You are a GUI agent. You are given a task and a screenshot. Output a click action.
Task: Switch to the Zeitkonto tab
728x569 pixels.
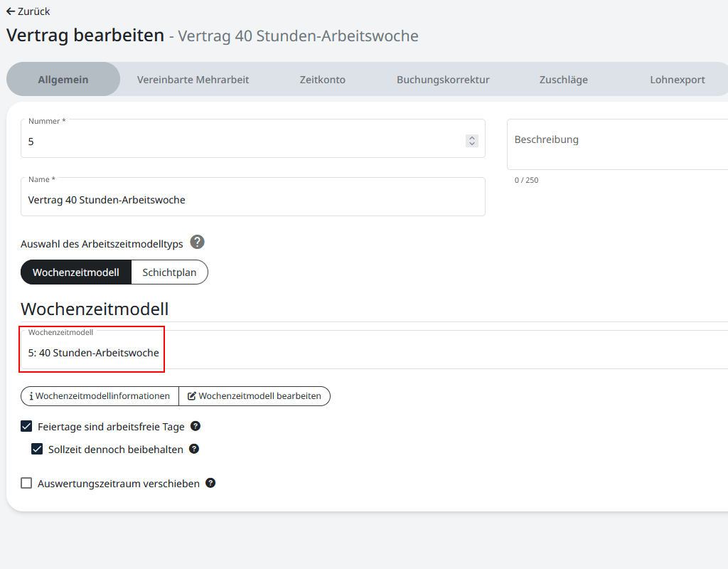(322, 79)
